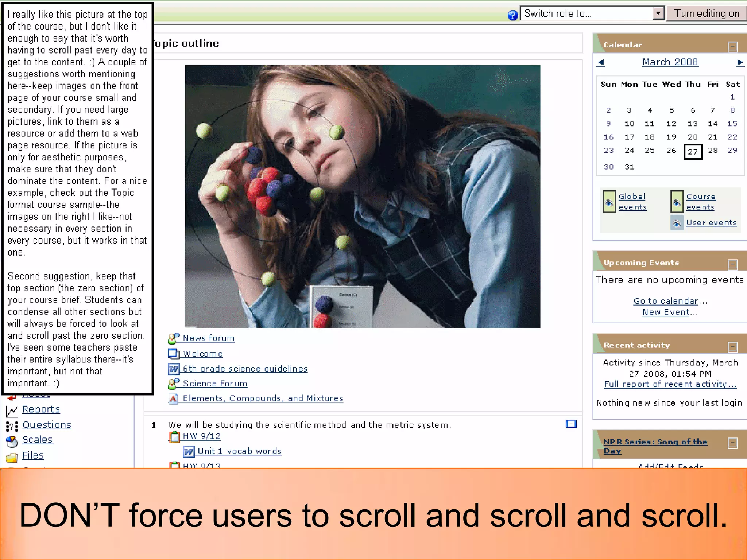Click the Elements, Compounds PDF icon
Image resolution: width=747 pixels, height=560 pixels.
click(x=173, y=399)
